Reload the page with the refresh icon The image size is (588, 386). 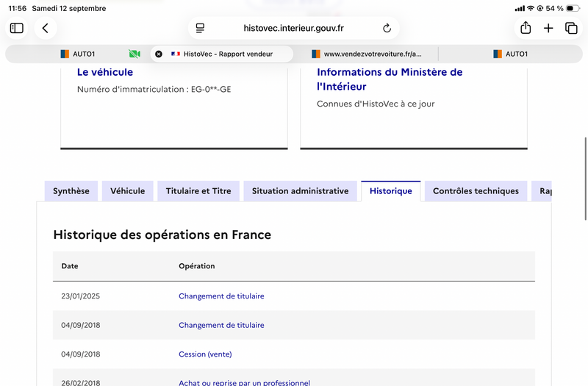coord(387,28)
